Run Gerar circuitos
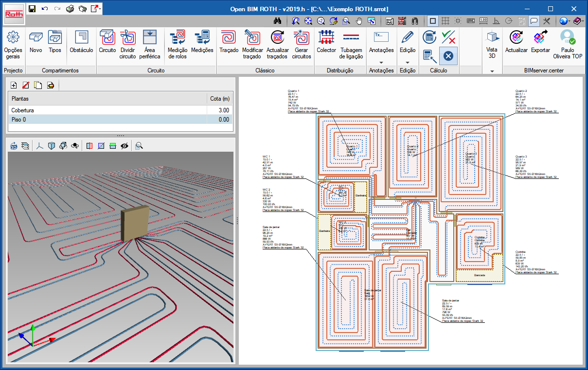Screen dimensions: 588x370 pyautogui.click(x=302, y=44)
